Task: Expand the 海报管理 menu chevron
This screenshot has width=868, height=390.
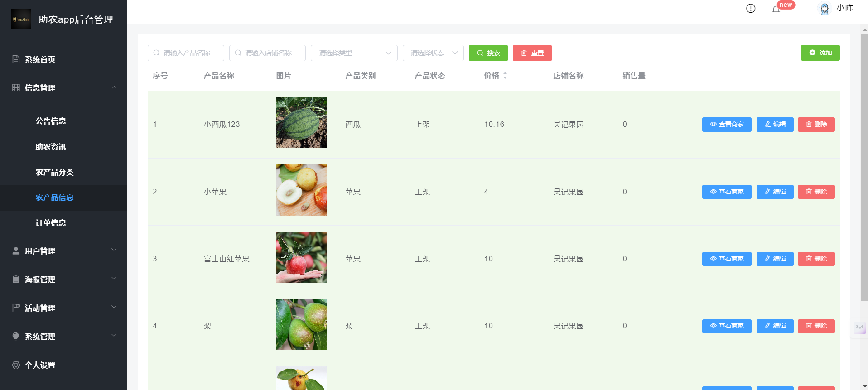Action: pos(114,278)
